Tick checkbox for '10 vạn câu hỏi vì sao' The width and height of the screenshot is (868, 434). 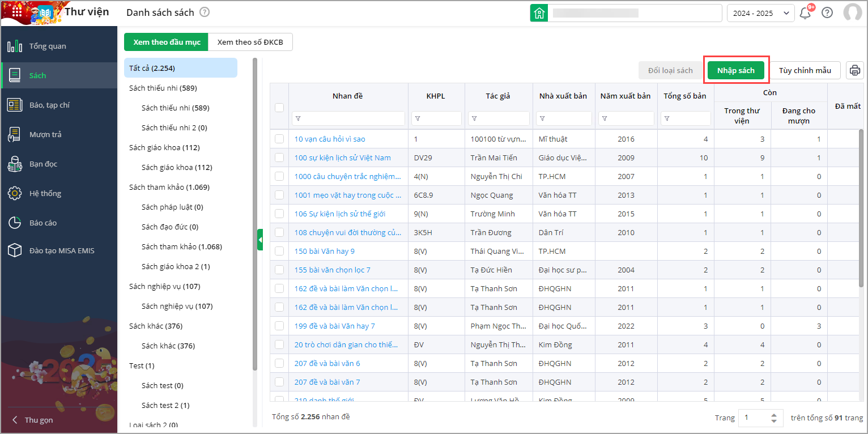point(279,139)
